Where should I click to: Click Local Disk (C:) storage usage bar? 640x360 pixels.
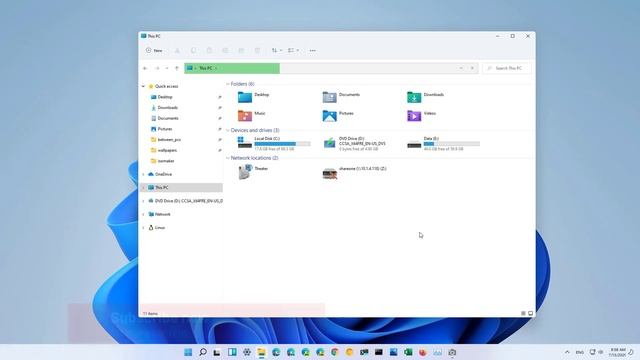tap(282, 144)
